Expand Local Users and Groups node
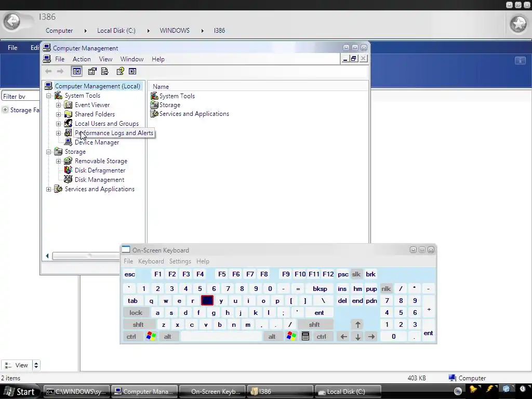This screenshot has height=399, width=532. [58, 124]
